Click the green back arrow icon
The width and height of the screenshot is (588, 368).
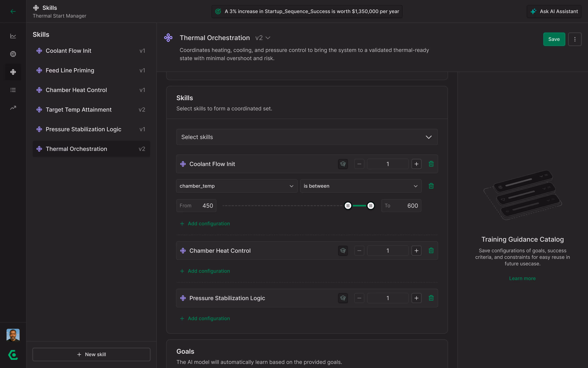point(13,11)
